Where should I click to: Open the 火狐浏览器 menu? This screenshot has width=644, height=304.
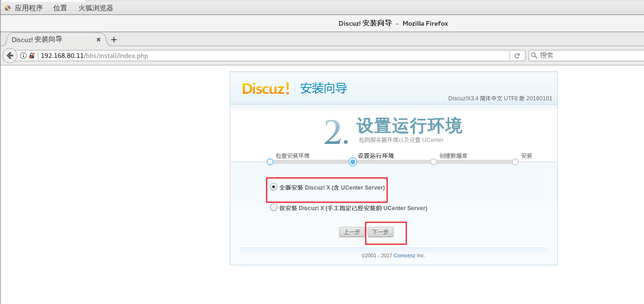(96, 8)
